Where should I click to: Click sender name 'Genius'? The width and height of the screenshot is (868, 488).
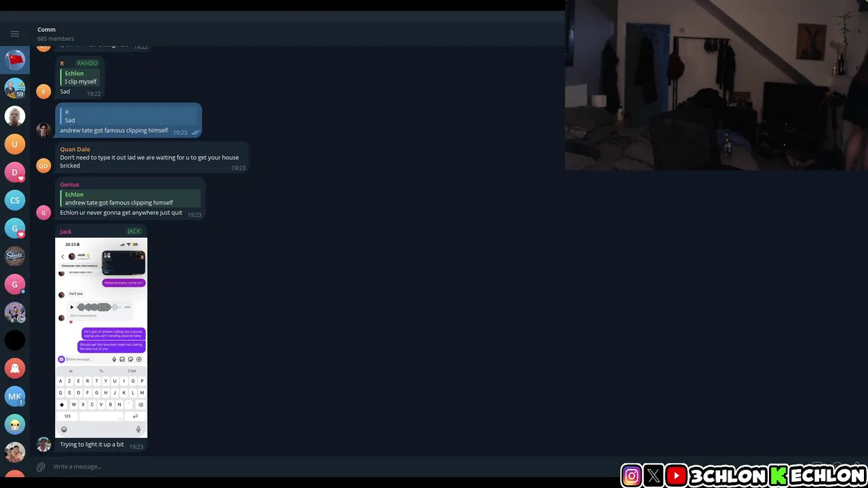(69, 184)
